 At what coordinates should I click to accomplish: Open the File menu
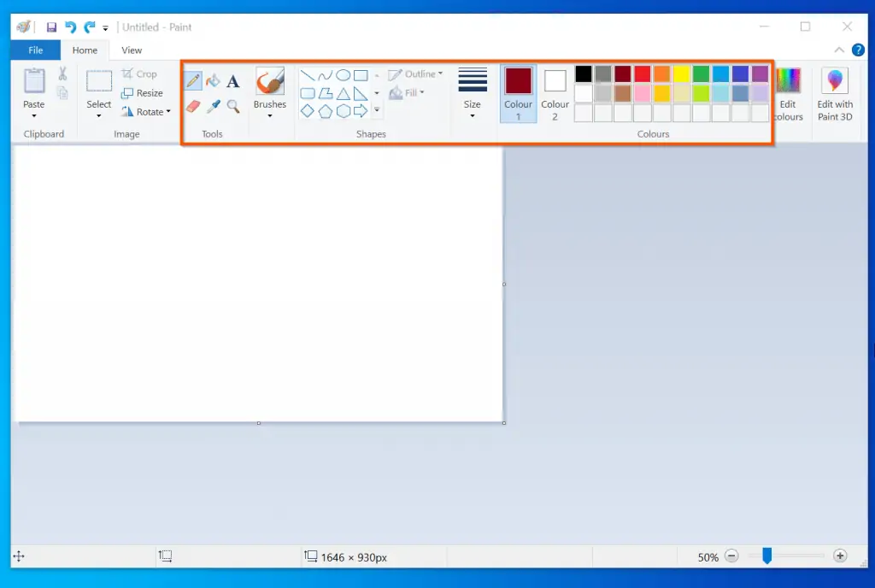coord(35,50)
